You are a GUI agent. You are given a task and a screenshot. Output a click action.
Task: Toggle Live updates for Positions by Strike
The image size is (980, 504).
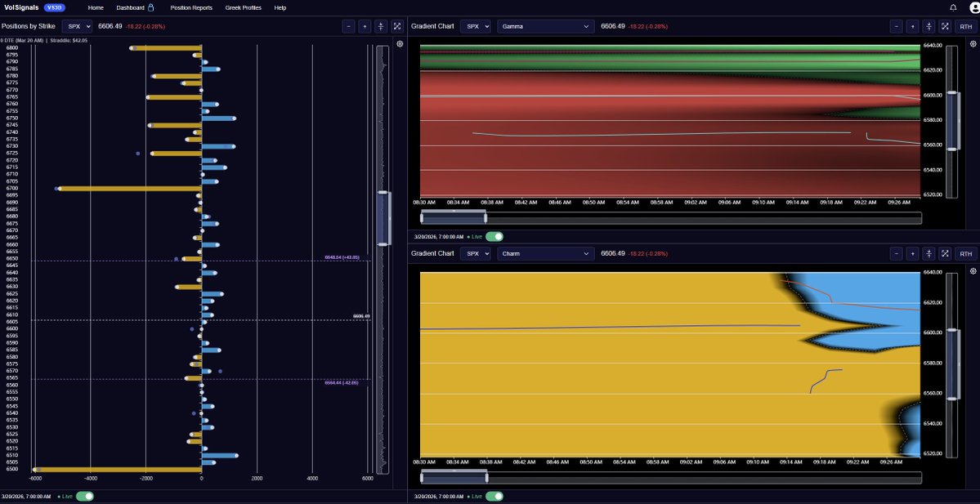tap(85, 496)
